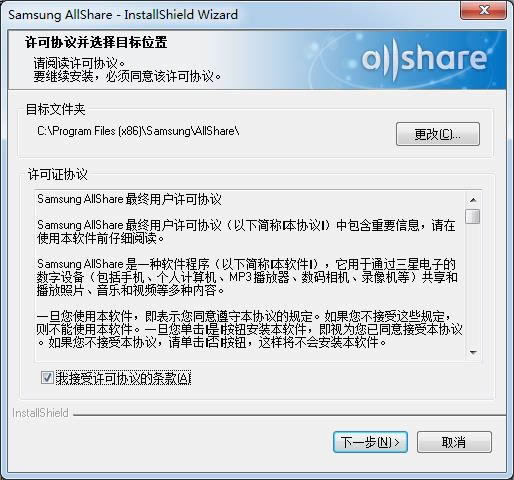Click the license scrollbar thumb
This screenshot has height=480, width=514.
[x=473, y=216]
